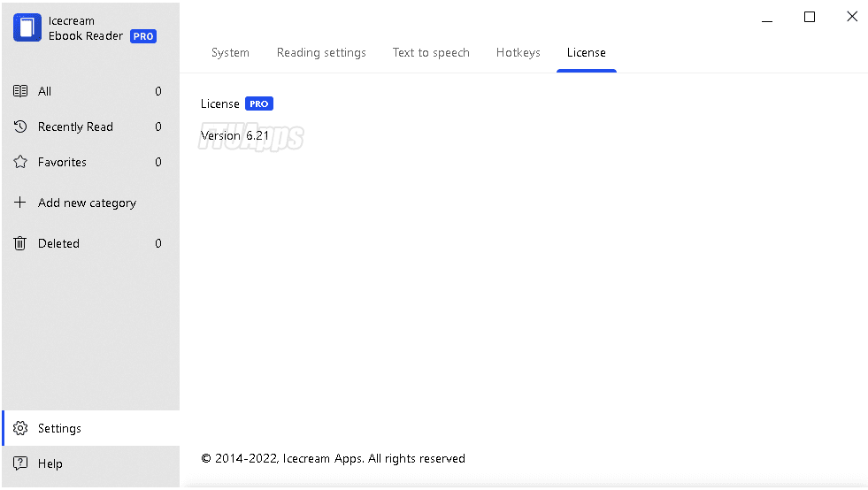868x490 pixels.
Task: Switch to the System tab
Action: pyautogui.click(x=230, y=52)
